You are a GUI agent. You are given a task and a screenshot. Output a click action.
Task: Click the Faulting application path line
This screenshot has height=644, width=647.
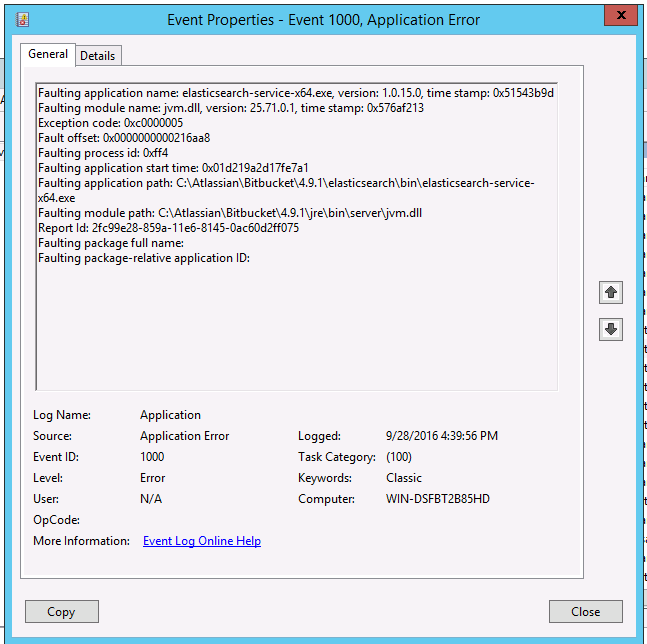(286, 190)
